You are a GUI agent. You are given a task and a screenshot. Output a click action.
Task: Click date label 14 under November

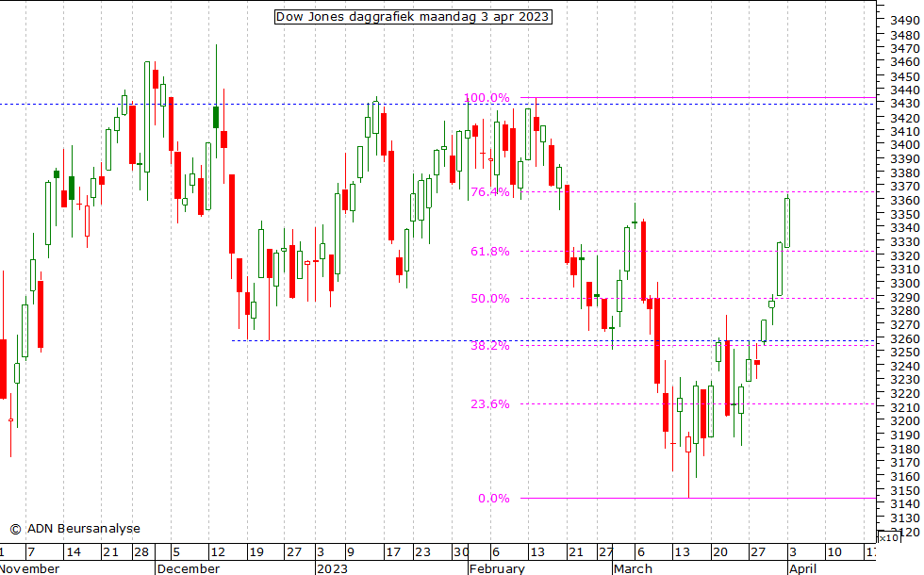(x=74, y=552)
